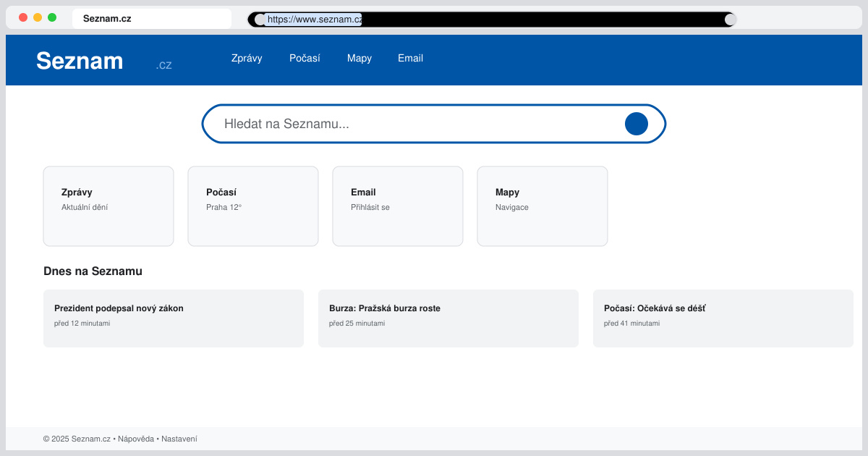Click the 'před 12 minutami' timestamp
The image size is (868, 456).
(x=82, y=324)
